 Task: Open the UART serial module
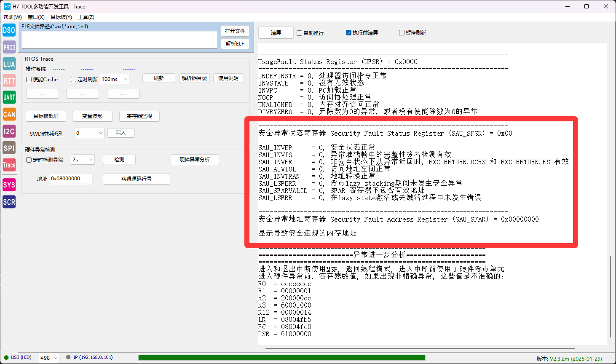[x=9, y=97]
